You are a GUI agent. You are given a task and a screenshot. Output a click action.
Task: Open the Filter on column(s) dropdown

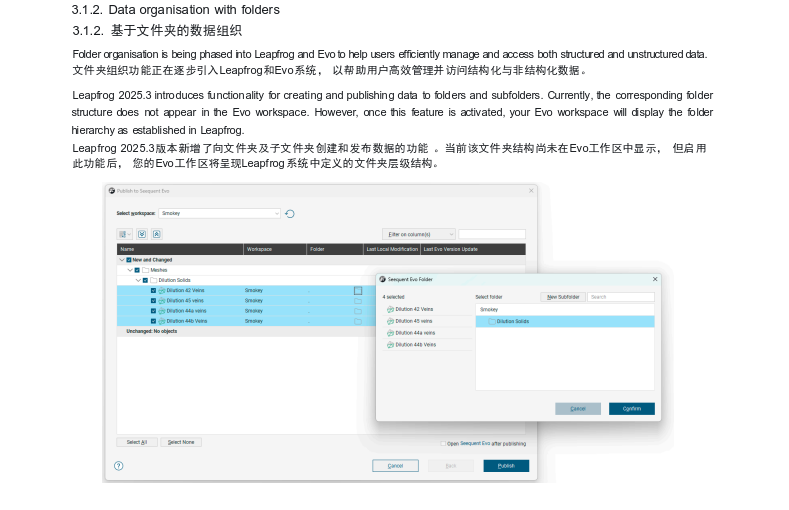[418, 234]
